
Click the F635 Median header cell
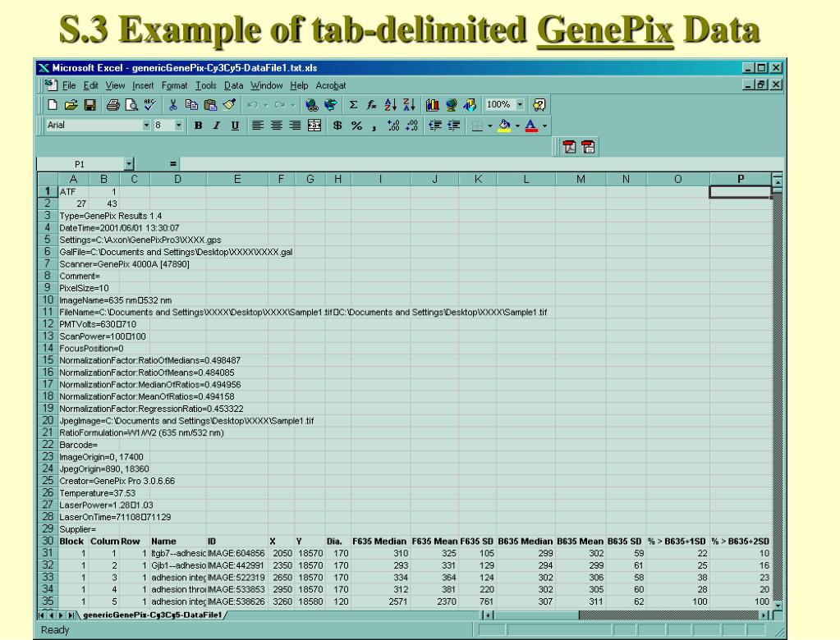[x=380, y=541]
